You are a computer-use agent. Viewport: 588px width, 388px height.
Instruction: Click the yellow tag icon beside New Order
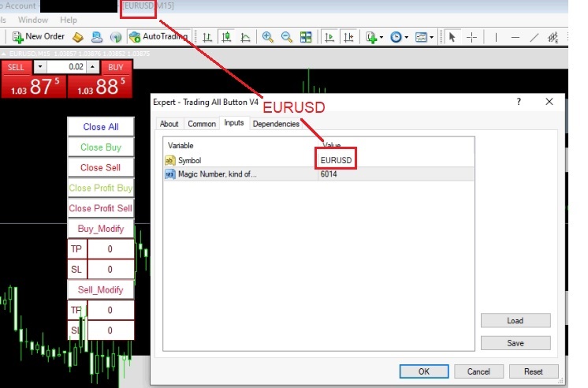tap(77, 37)
